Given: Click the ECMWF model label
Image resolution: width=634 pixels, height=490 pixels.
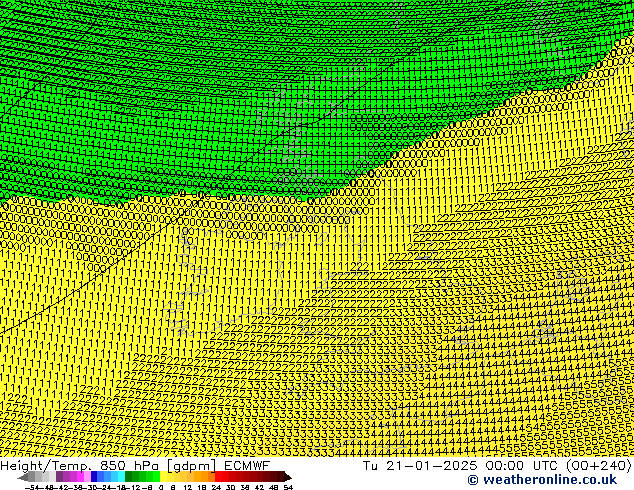Looking at the screenshot, I should pos(247,465).
